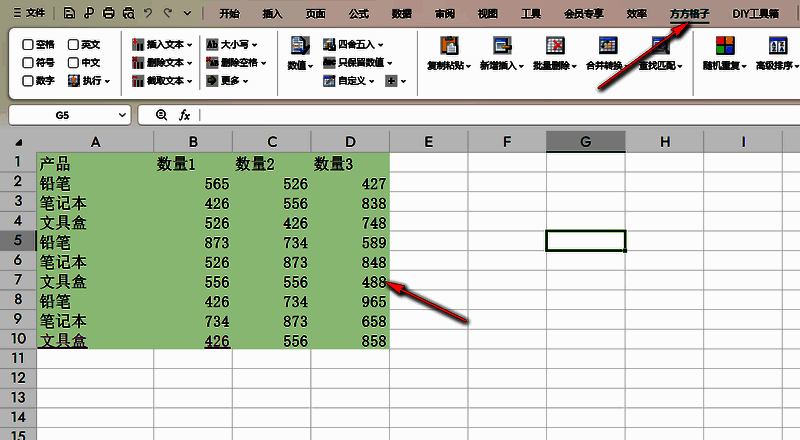This screenshot has width=800, height=440.
Task: Select cell D7 containing 488
Action: point(349,283)
